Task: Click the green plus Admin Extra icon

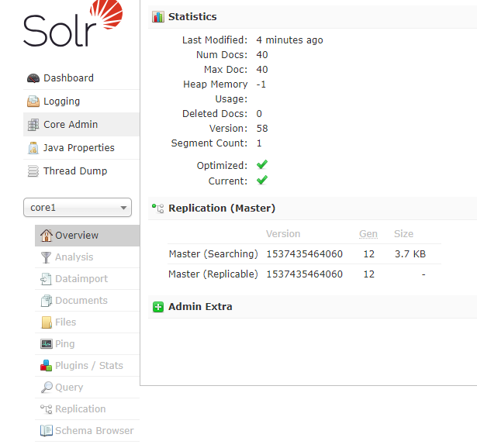Action: (158, 307)
